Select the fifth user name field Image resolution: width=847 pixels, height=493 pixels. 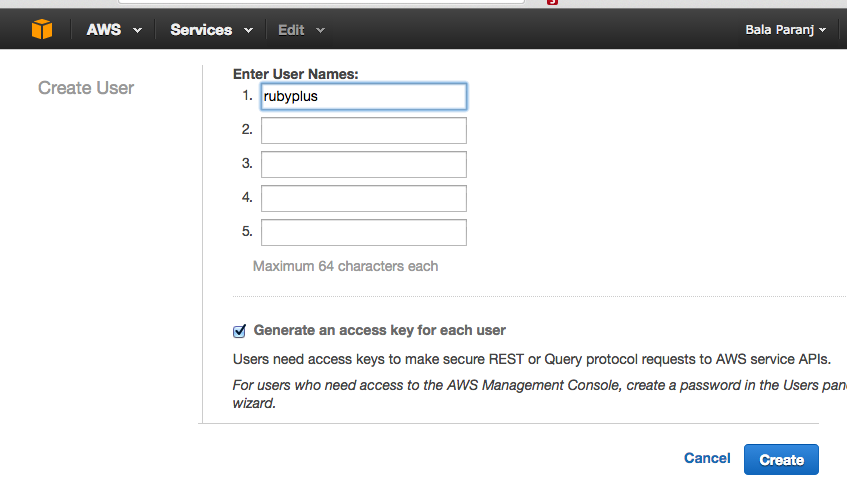pos(363,232)
